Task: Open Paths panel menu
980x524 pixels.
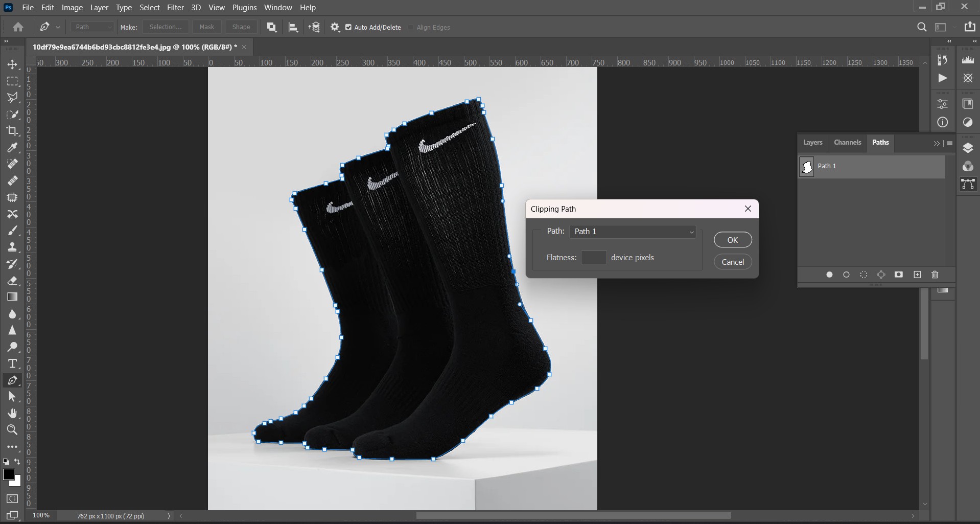Action: [x=950, y=143]
